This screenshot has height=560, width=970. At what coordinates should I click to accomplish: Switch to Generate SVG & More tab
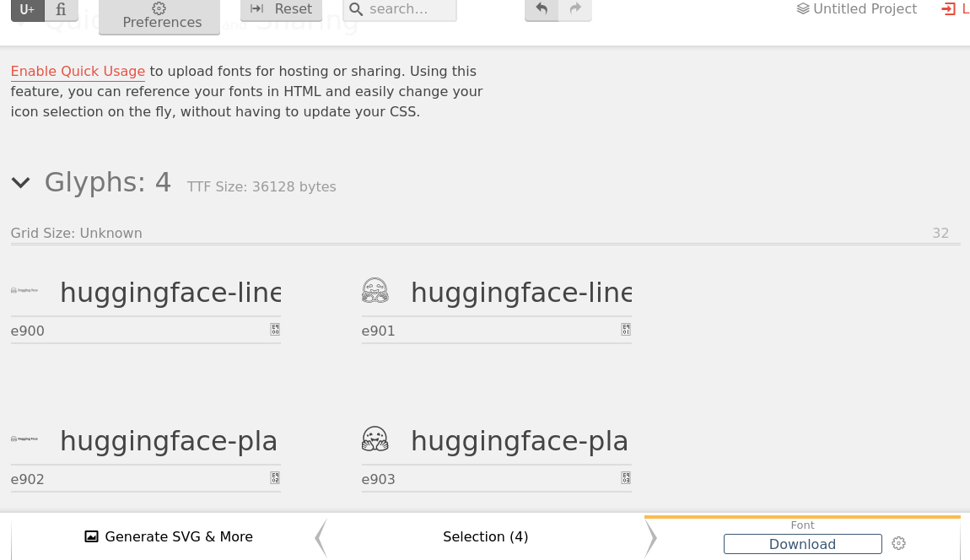pos(169,536)
